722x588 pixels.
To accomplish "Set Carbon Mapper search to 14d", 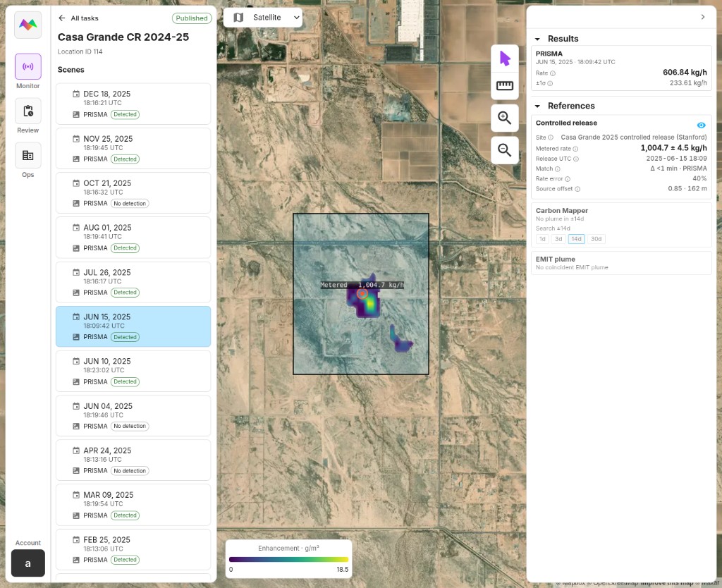I will tap(576, 239).
